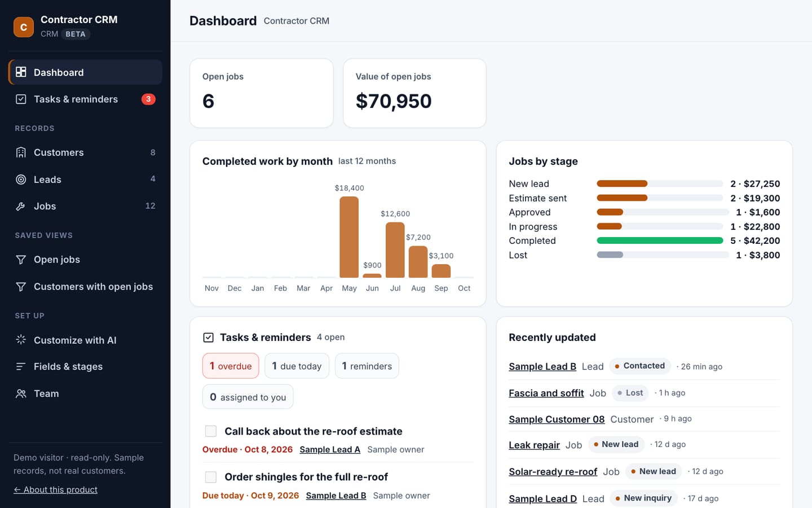This screenshot has height=508, width=812.
Task: Tick checkbox for Order shingles for the full re-roof
Action: pos(211,477)
